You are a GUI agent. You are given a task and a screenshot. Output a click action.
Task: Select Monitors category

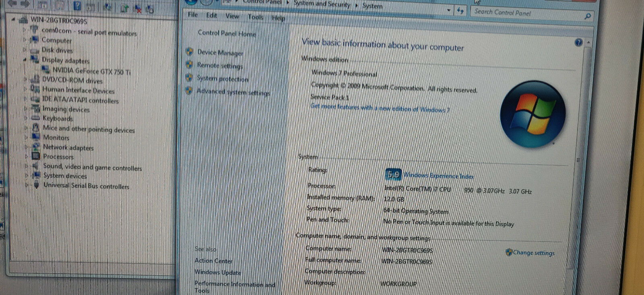(x=56, y=138)
